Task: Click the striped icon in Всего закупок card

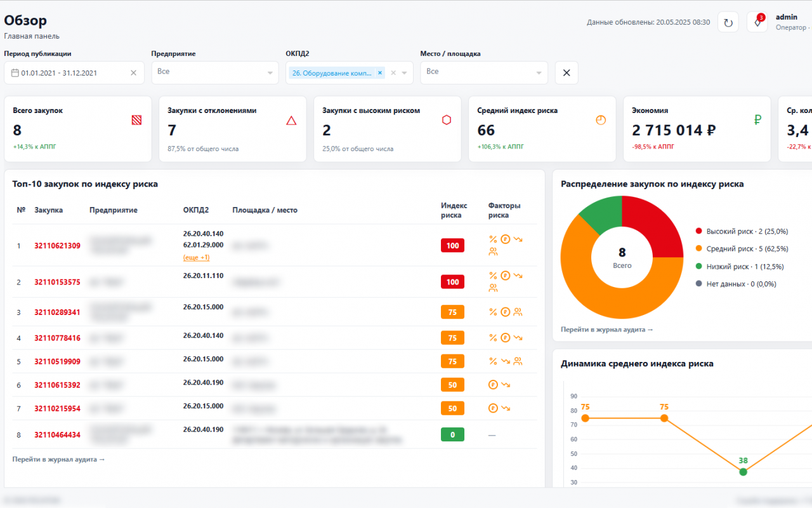Action: coord(136,119)
